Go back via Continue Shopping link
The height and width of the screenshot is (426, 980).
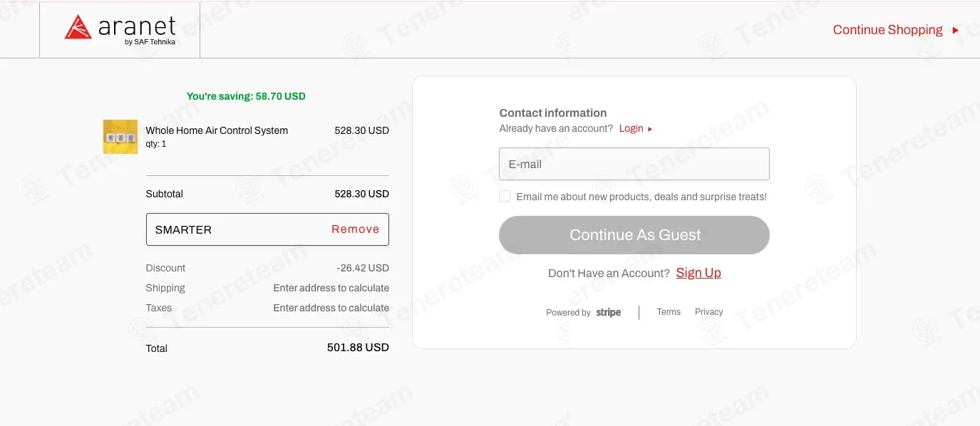(x=888, y=30)
